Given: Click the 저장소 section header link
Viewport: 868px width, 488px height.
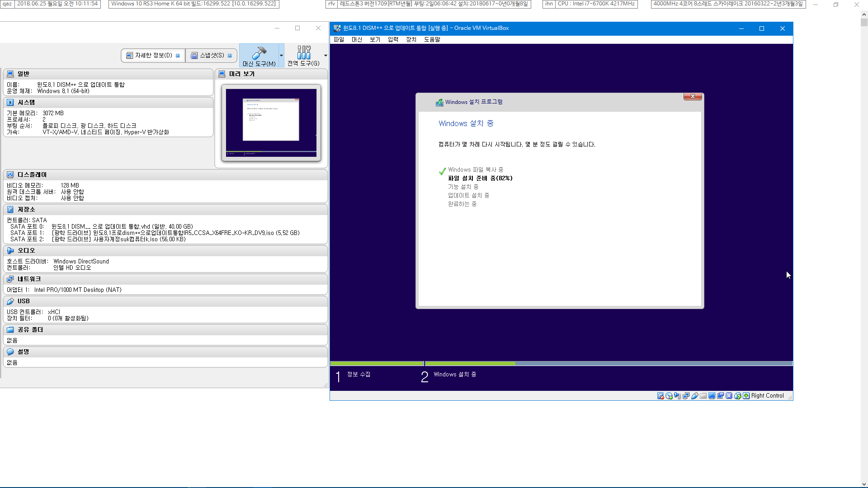Looking at the screenshot, I should click(26, 210).
